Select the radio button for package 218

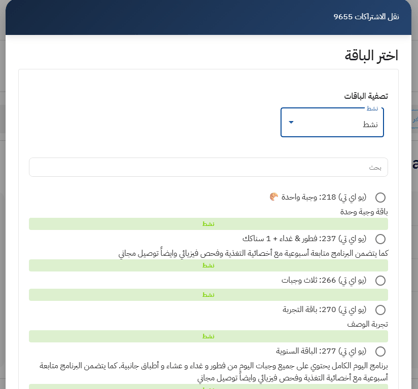[380, 197]
